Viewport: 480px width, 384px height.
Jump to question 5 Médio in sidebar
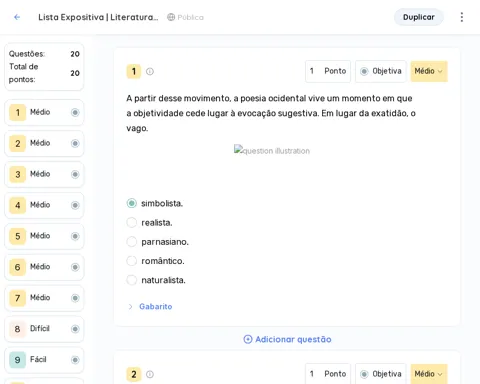(x=44, y=236)
